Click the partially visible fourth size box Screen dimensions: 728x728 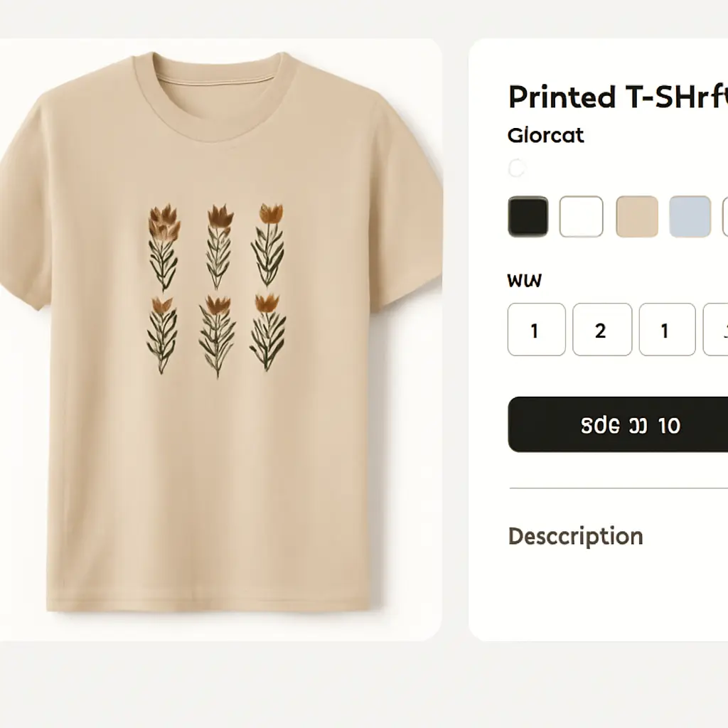(717, 330)
